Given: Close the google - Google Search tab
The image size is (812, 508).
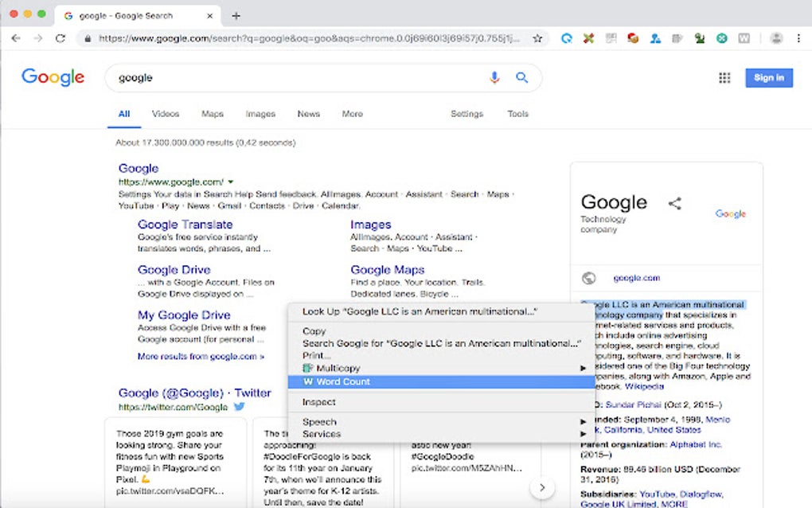Looking at the screenshot, I should click(209, 16).
